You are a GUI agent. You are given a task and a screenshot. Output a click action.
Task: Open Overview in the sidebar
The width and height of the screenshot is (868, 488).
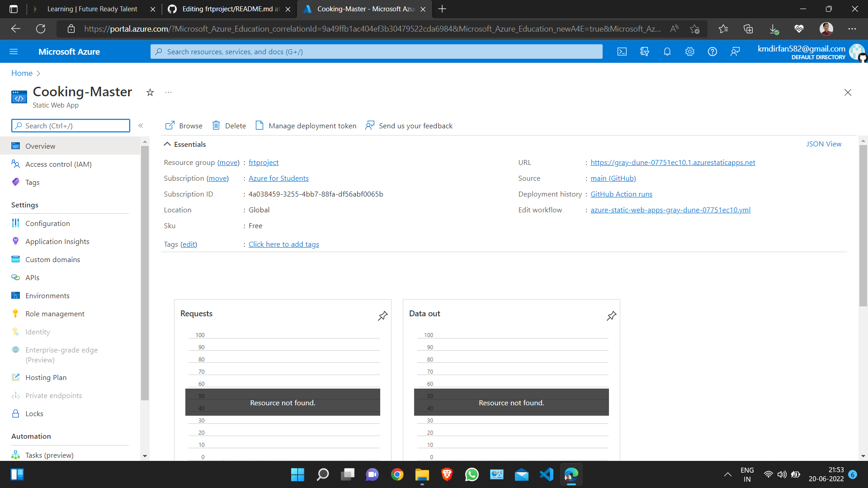coord(70,146)
